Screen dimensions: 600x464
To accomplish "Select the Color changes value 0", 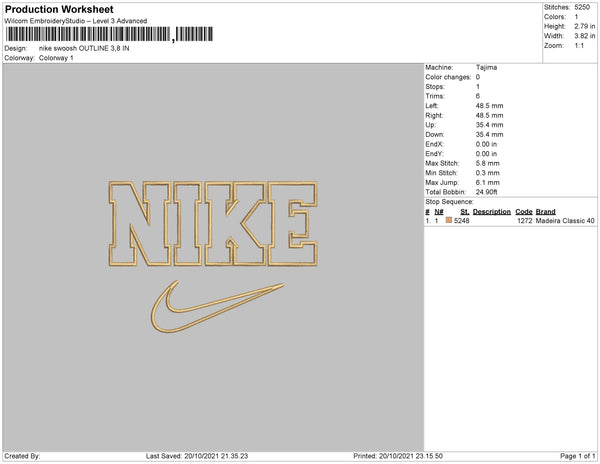I will [478, 77].
